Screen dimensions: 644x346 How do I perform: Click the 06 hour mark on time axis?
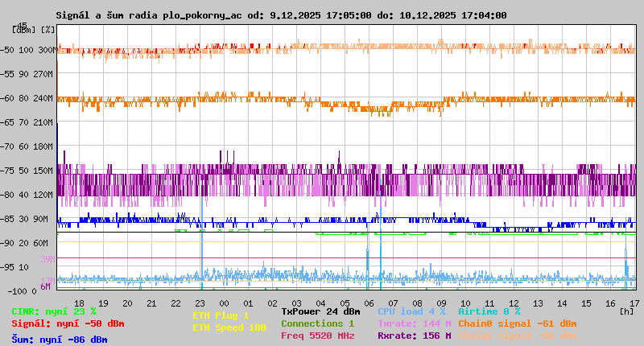[x=369, y=303]
